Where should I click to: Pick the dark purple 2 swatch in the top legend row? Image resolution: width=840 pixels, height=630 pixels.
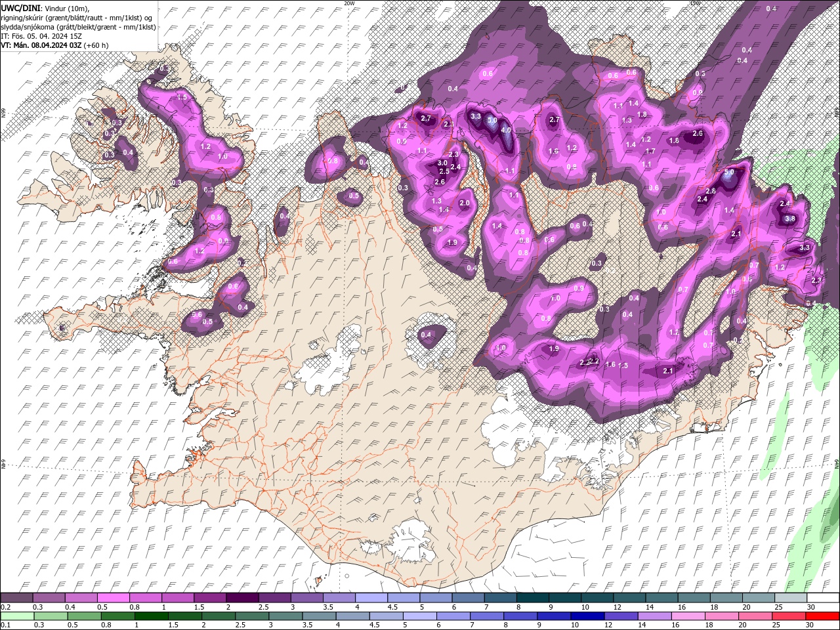coord(242,598)
